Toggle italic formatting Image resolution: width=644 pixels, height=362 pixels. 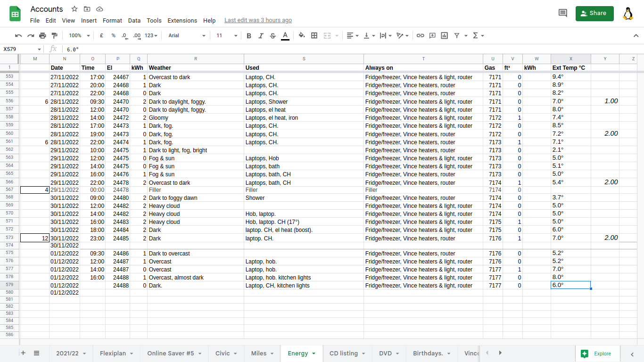pyautogui.click(x=261, y=35)
